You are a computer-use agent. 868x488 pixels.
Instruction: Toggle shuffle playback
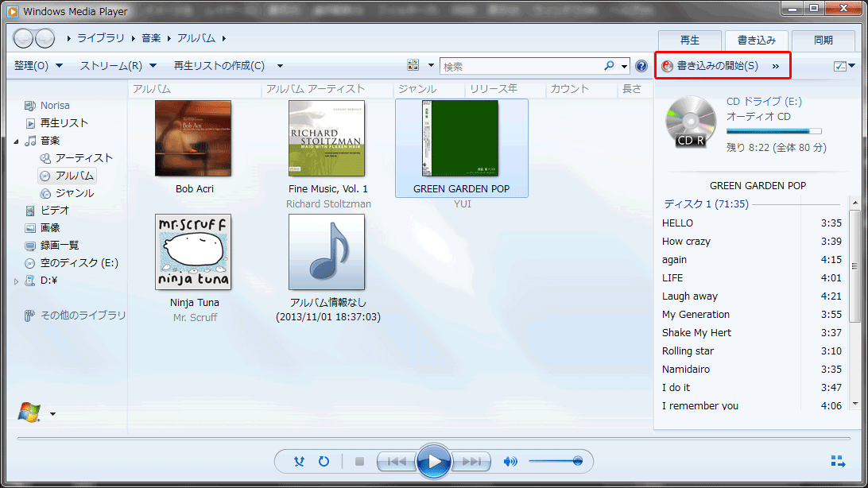299,461
